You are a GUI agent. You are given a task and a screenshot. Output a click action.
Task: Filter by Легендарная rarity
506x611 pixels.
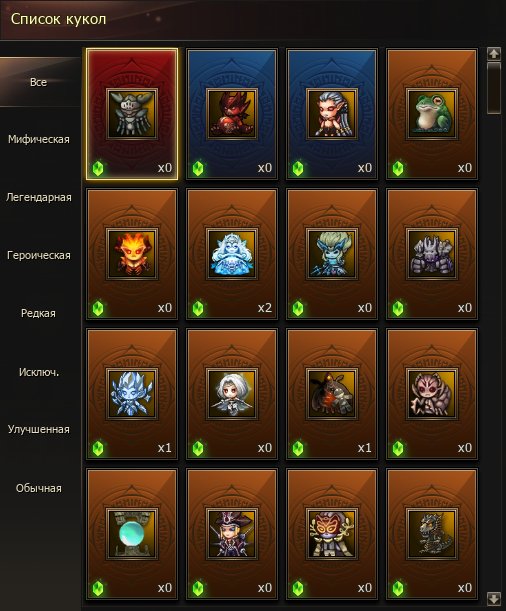[x=39, y=197]
